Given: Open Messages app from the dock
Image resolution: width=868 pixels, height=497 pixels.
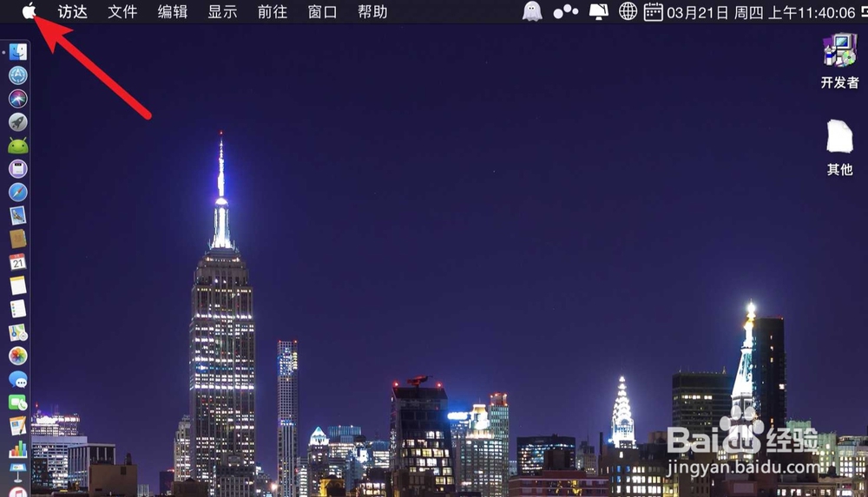Looking at the screenshot, I should (18, 379).
